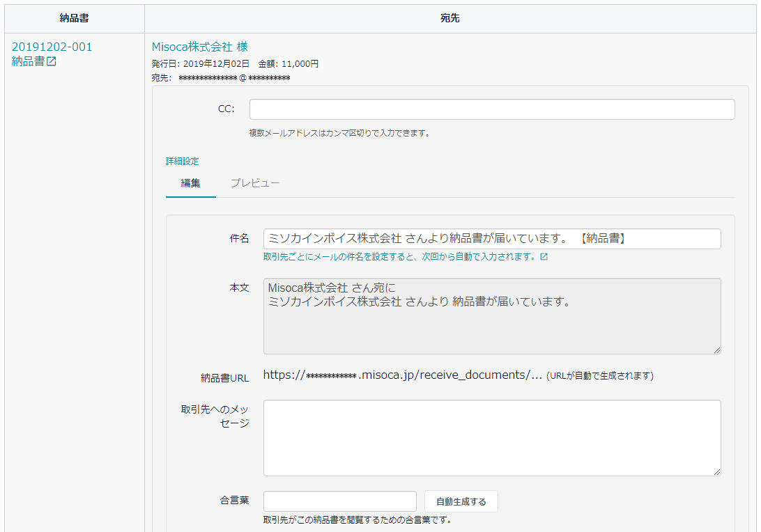Screen dimensions: 761x532
Task: Switch to the プレビュー tab
Action: click(255, 183)
